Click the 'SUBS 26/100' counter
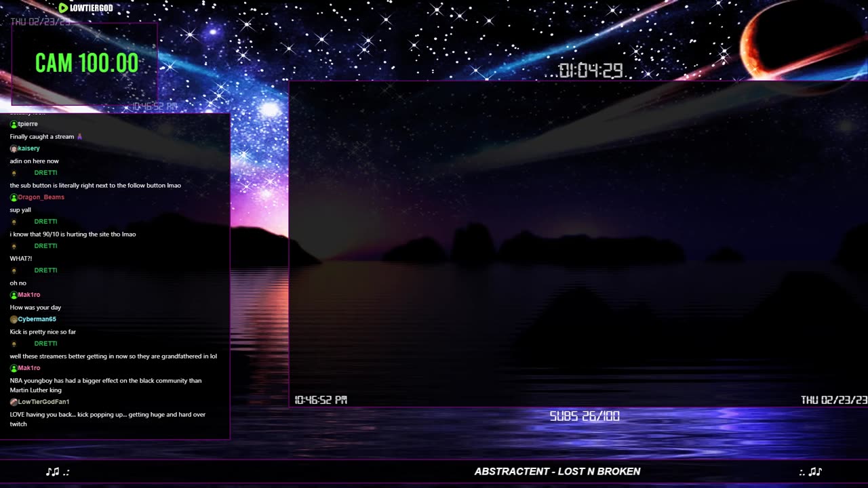The height and width of the screenshot is (488, 868). 585,416
